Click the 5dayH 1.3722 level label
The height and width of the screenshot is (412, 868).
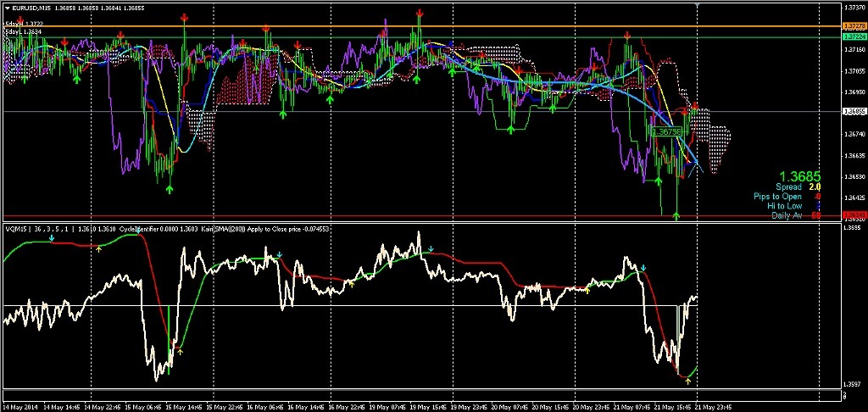[22, 23]
